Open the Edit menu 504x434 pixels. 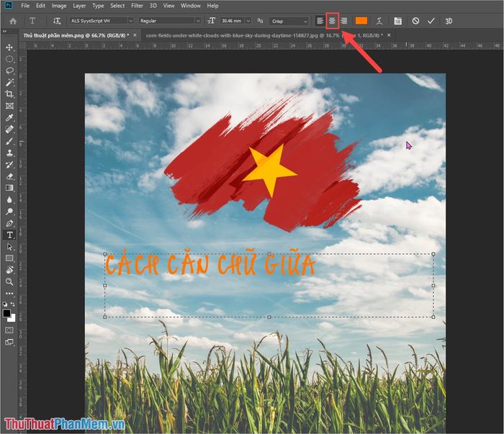40,6
